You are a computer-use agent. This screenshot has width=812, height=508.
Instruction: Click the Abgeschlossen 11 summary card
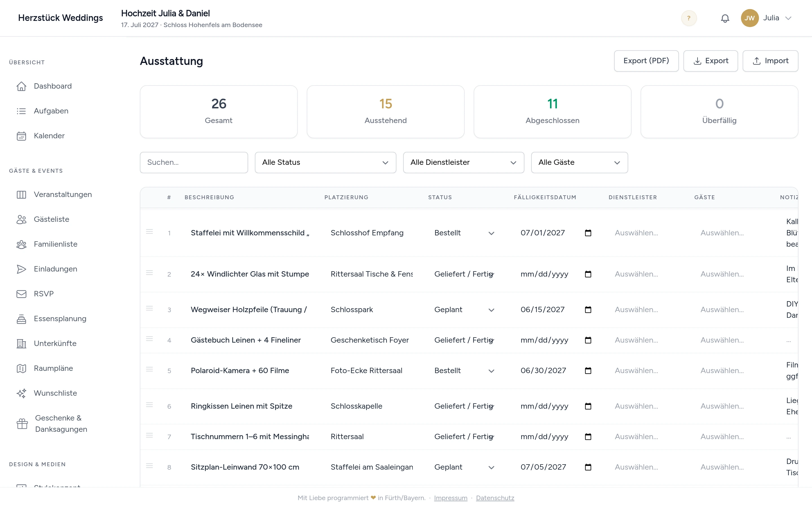[552, 111]
